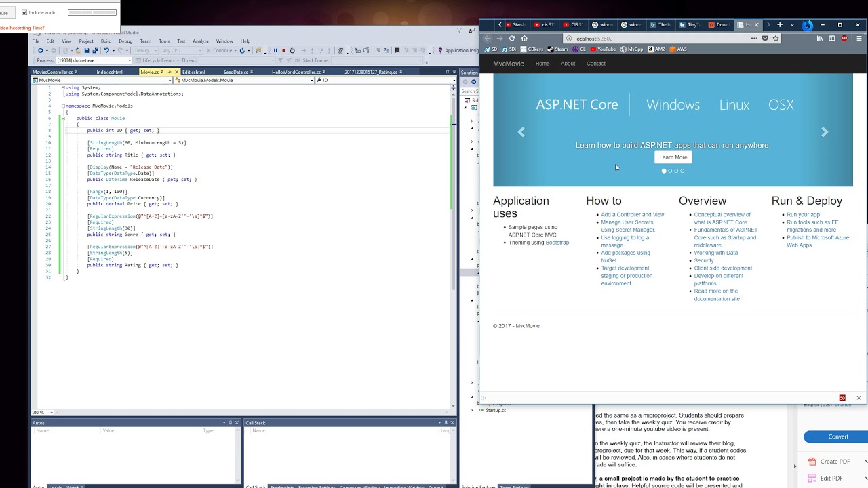
Task: Go to next carousel slide arrow
Action: click(825, 132)
